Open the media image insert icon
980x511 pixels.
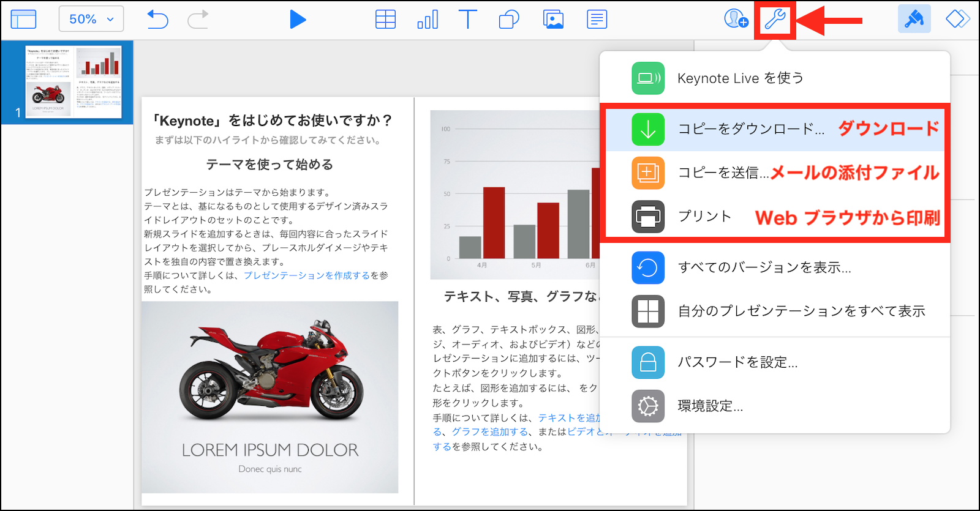click(x=553, y=20)
